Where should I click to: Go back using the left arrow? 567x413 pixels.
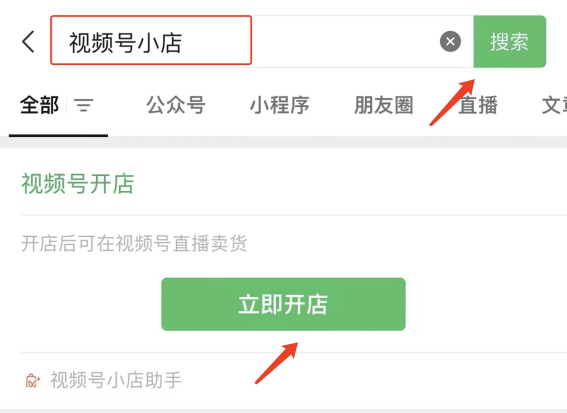tap(28, 42)
